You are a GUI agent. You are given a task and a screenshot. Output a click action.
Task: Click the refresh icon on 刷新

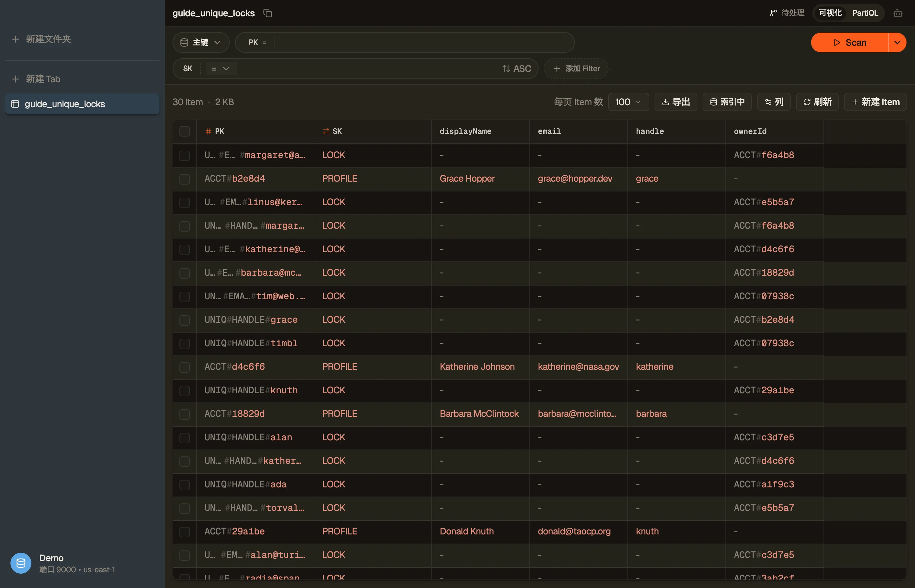(807, 102)
